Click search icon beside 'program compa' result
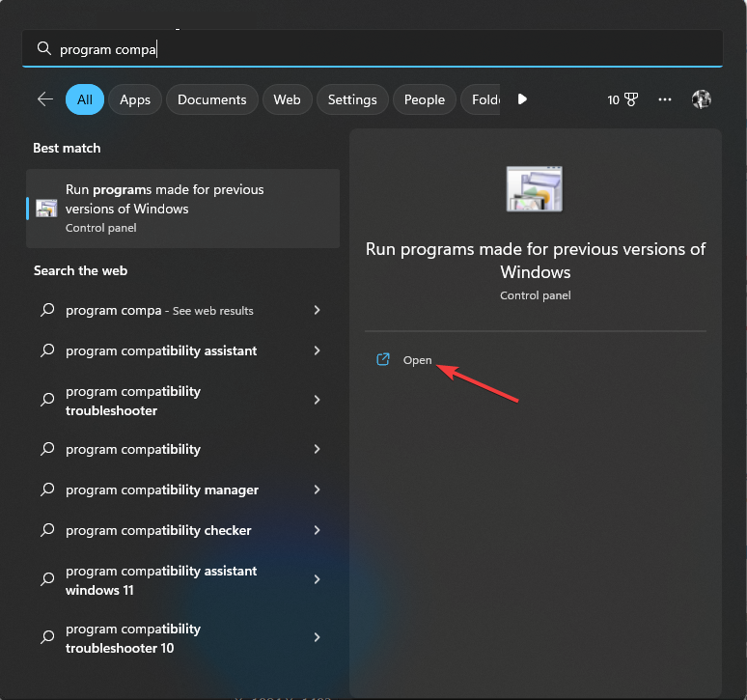Screen dimensions: 747x700 (47, 310)
